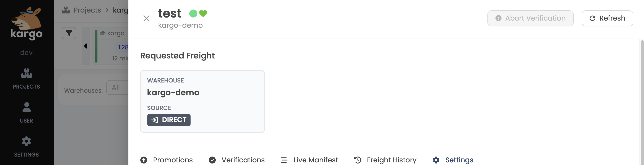Screen dimensions: 644x165
Task: Click the Refresh button
Action: point(607,18)
